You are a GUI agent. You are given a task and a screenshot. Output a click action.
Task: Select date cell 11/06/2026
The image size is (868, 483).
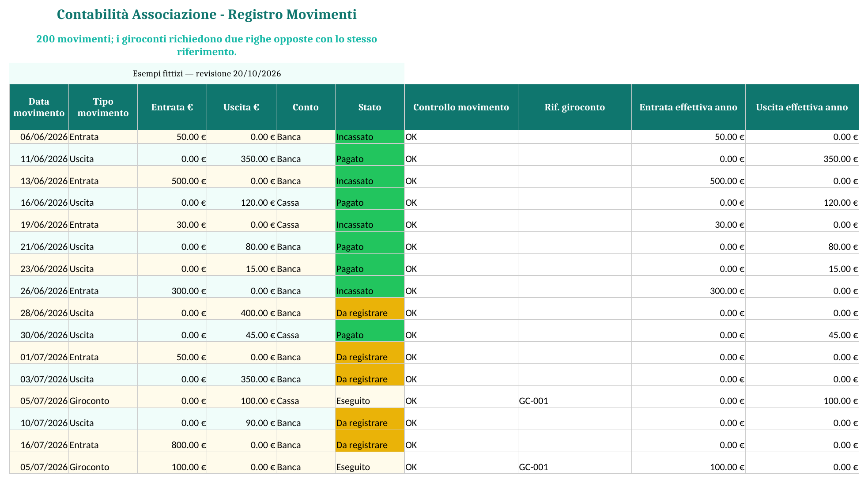point(39,155)
